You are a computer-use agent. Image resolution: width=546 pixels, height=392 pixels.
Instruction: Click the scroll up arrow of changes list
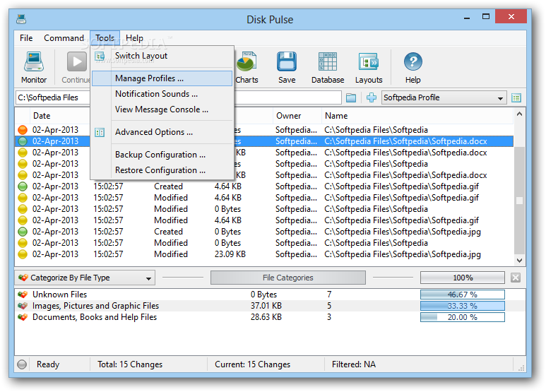pyautogui.click(x=519, y=114)
